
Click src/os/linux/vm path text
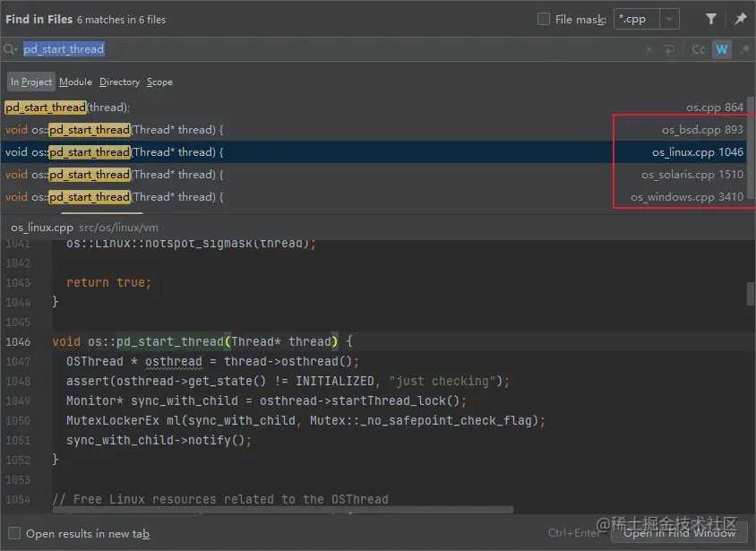click(x=118, y=228)
